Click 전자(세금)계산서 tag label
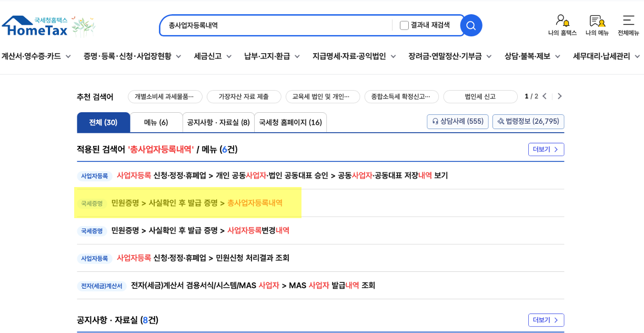Viewport: 644px width, 333px height. point(102,286)
